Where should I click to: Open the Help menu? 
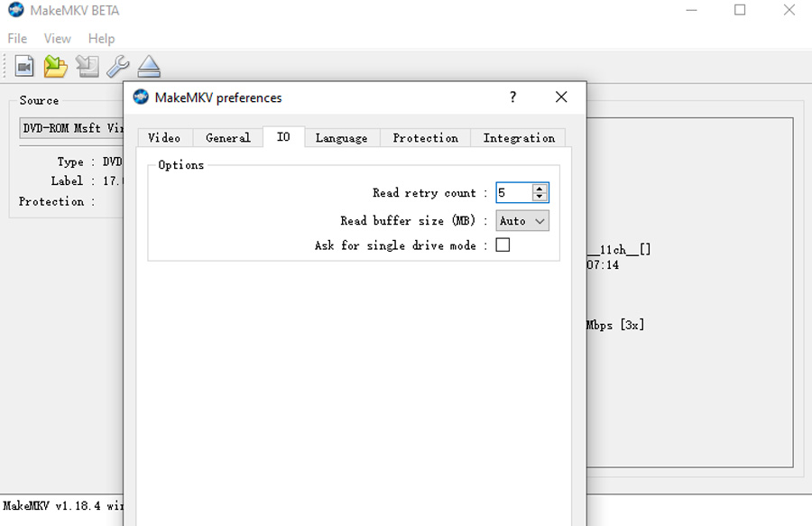click(x=101, y=38)
